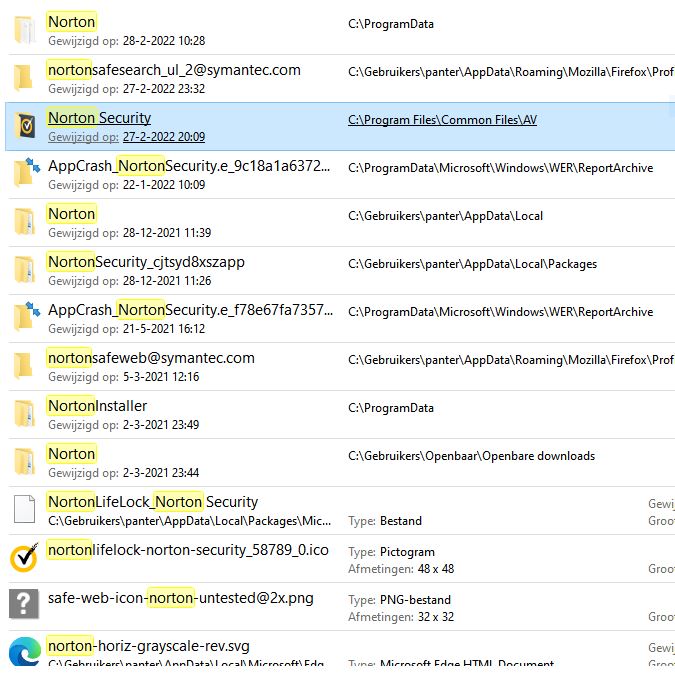Screen dimensions: 675x682
Task: Select the AppCrash_NortonSecurity.e_f78e67fa7357 entry name
Action: [x=190, y=310]
